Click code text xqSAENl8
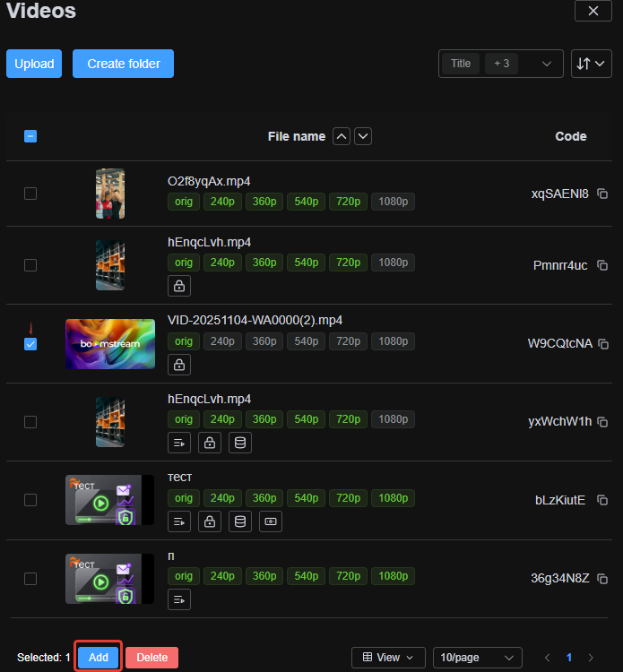Image resolution: width=623 pixels, height=672 pixels. (x=560, y=194)
